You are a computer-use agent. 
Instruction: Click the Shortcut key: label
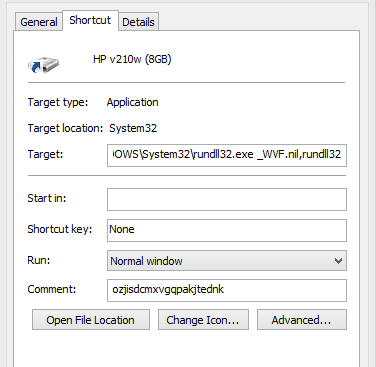pos(60,229)
